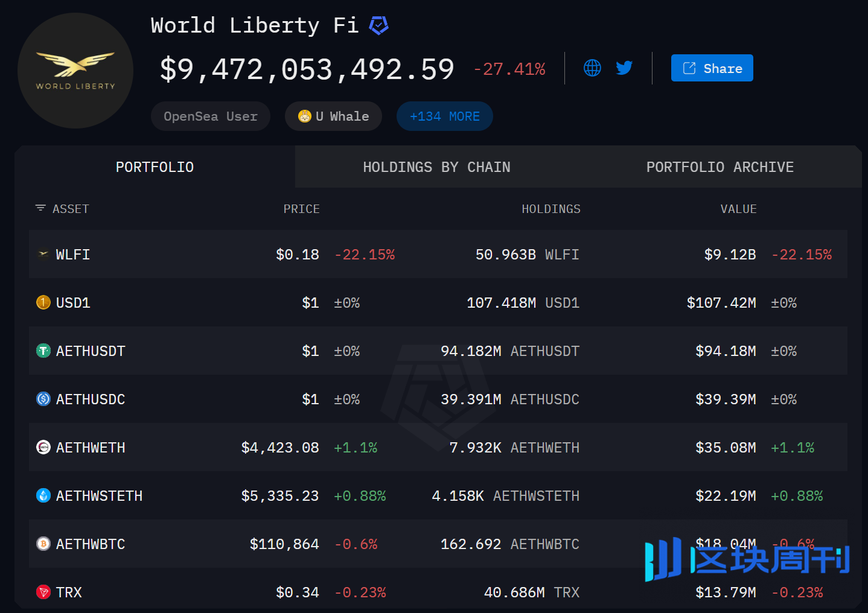The width and height of the screenshot is (868, 613).
Task: Click the $13.79M TRX value
Action: click(x=726, y=592)
